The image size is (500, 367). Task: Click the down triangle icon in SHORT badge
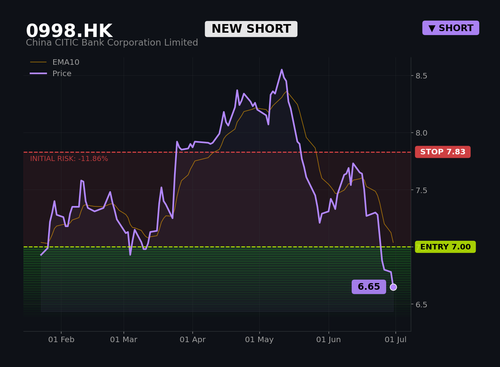coord(432,28)
